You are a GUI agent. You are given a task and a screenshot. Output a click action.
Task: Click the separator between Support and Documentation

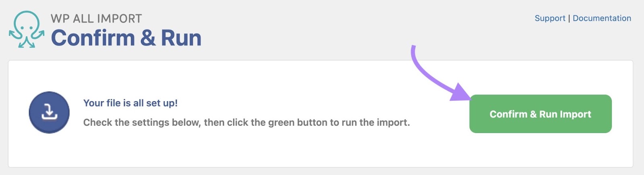click(x=569, y=18)
